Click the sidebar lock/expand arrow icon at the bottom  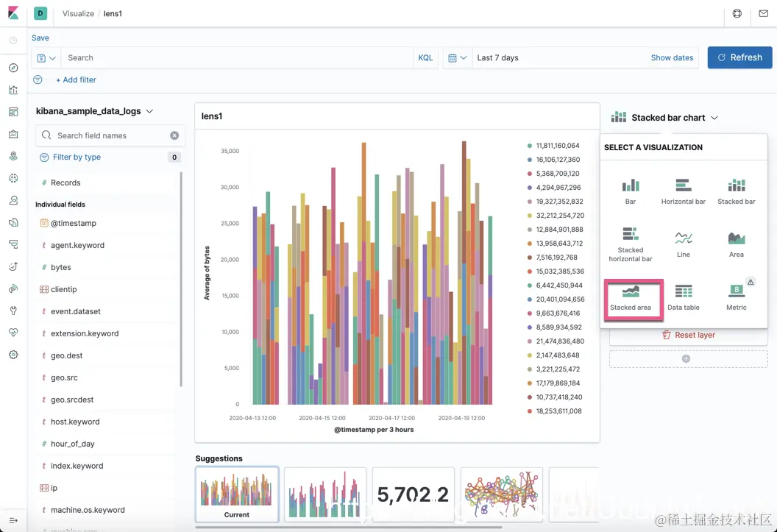[x=13, y=520]
